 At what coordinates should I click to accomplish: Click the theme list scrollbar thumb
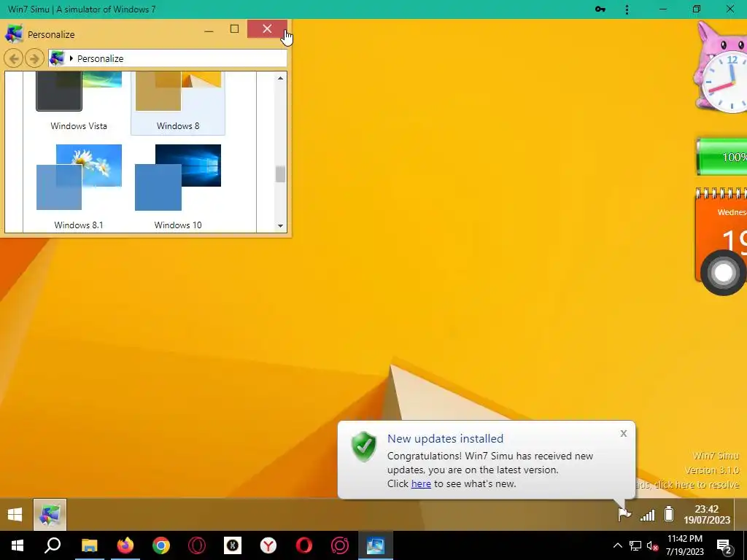click(280, 174)
